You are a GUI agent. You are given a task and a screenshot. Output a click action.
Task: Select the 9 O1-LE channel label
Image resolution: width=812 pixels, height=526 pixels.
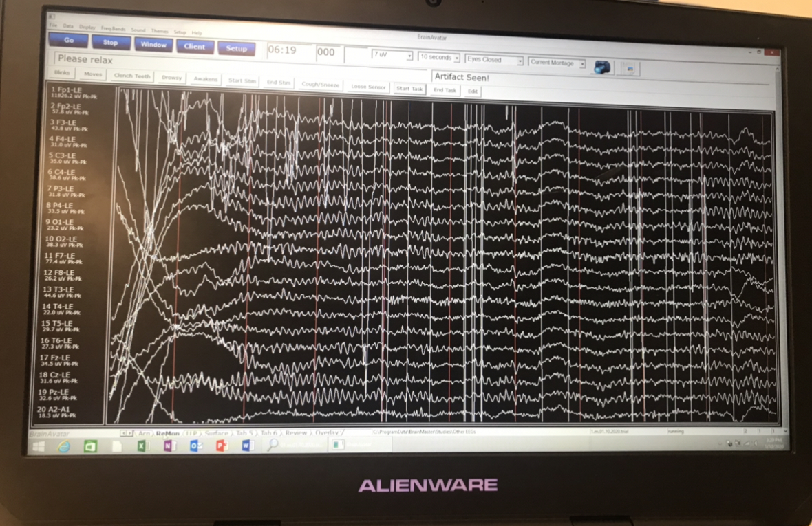(x=60, y=222)
